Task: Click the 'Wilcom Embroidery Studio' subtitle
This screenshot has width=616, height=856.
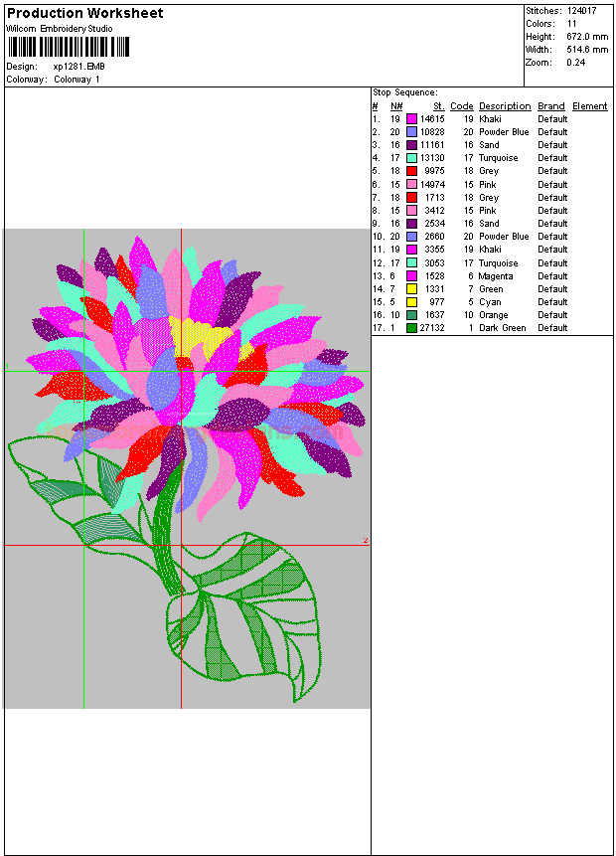Action: click(x=60, y=29)
